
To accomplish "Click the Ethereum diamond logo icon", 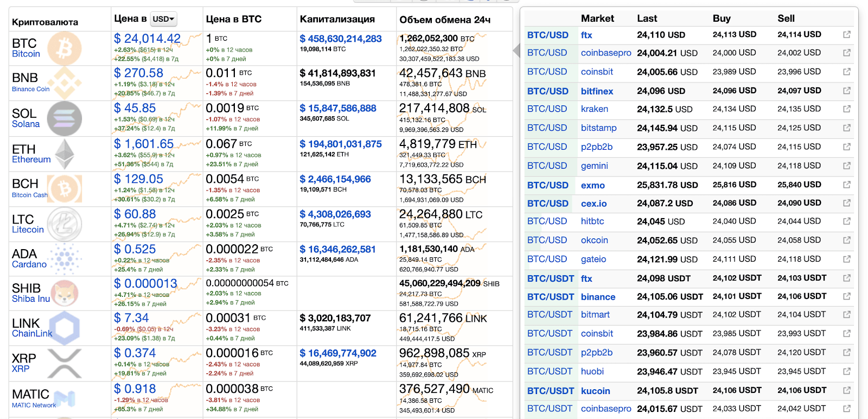I will click(x=65, y=154).
